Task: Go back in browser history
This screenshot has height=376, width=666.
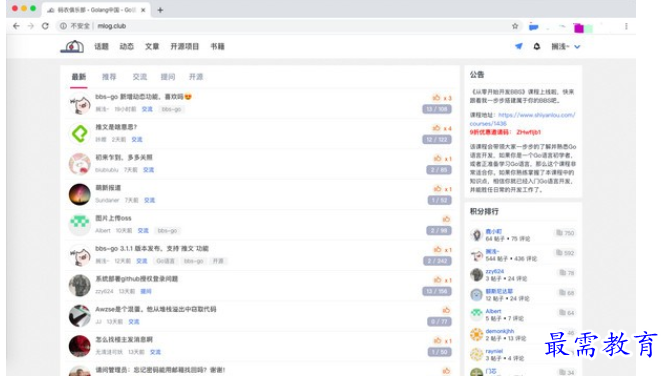Action: click(16, 26)
